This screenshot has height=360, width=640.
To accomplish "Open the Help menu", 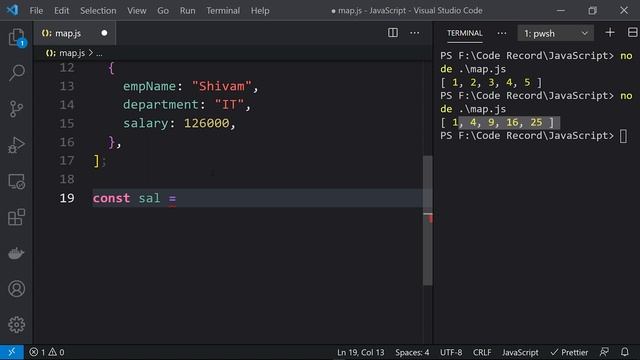I will [x=260, y=10].
